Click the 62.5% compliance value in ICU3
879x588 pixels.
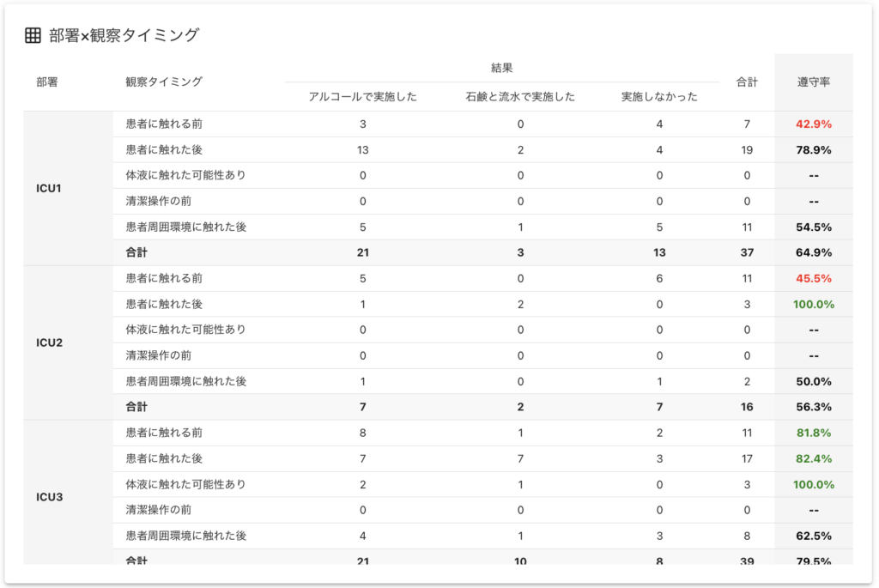tap(813, 536)
